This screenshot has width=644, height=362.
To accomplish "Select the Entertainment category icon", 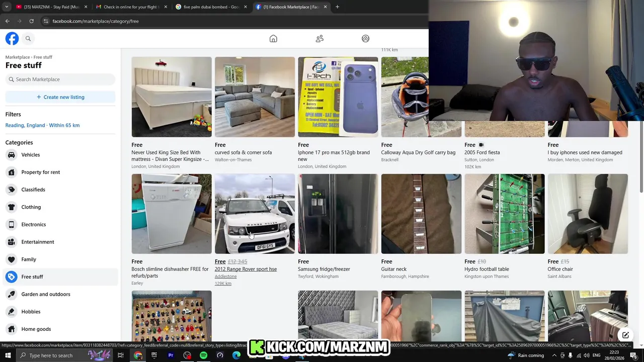I will click(x=12, y=242).
